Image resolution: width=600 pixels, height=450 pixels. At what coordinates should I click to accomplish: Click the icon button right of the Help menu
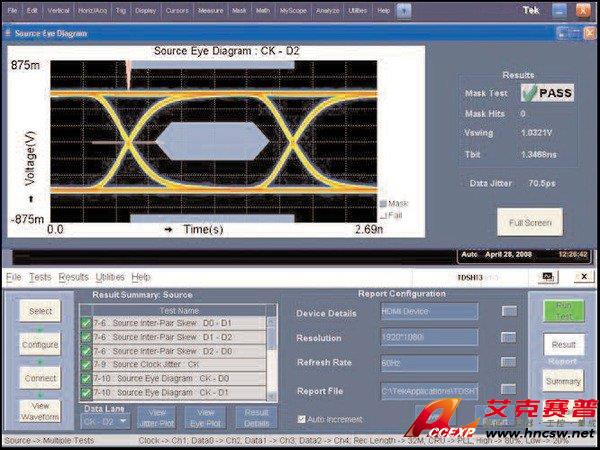[x=403, y=11]
